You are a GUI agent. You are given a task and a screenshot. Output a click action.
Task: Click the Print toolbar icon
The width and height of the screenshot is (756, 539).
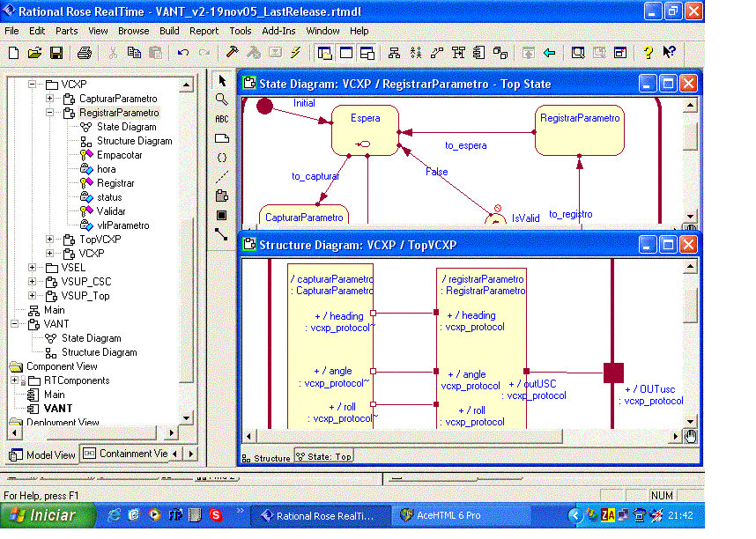[x=85, y=53]
